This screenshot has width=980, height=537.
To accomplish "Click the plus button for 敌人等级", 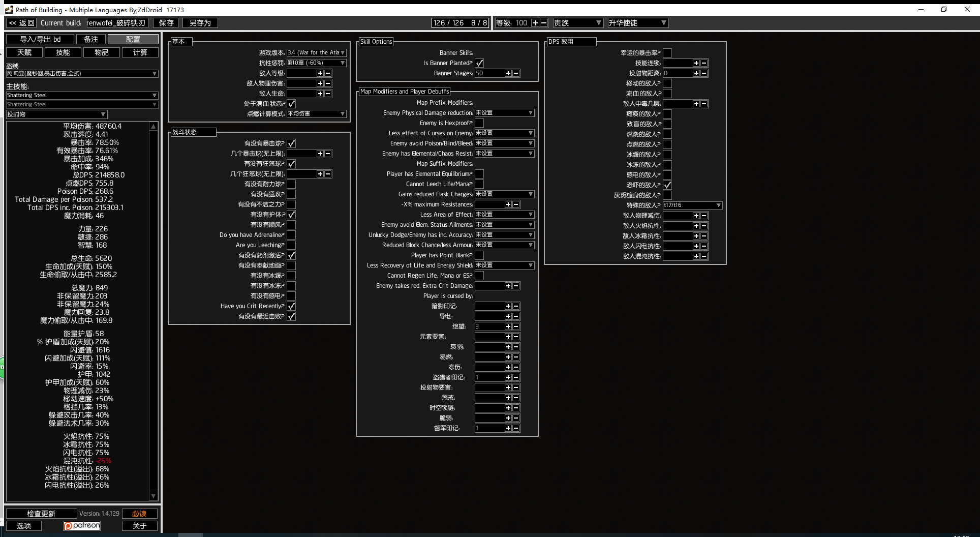I will coord(320,73).
